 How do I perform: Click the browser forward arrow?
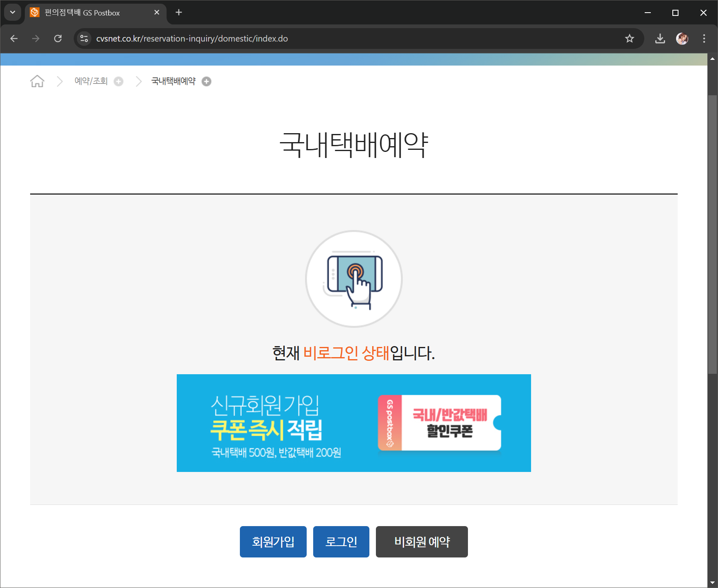(x=36, y=39)
